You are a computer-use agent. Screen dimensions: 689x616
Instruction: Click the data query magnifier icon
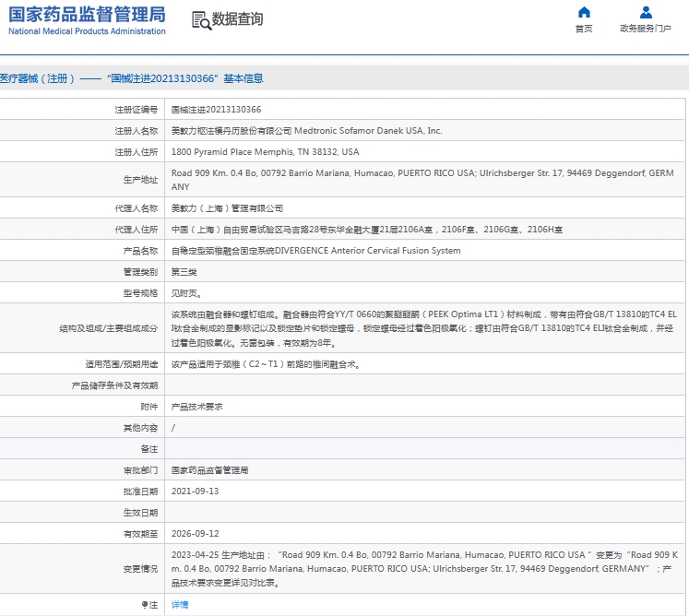202,20
